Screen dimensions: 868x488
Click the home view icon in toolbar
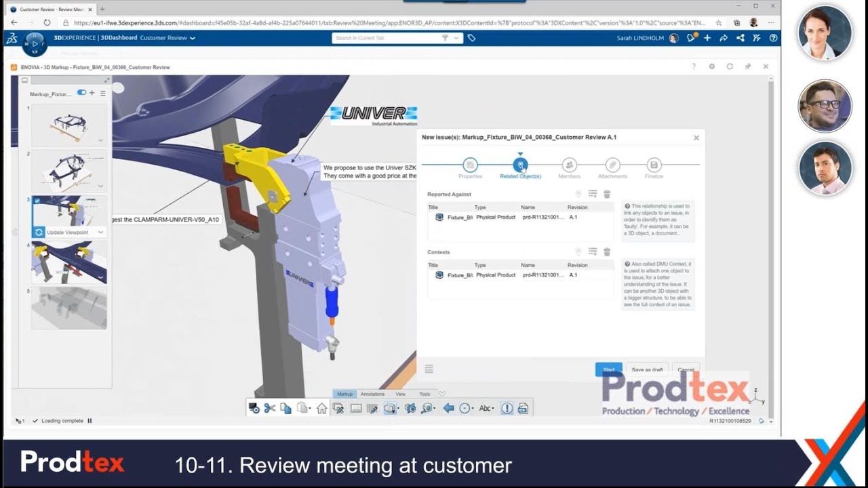321,408
